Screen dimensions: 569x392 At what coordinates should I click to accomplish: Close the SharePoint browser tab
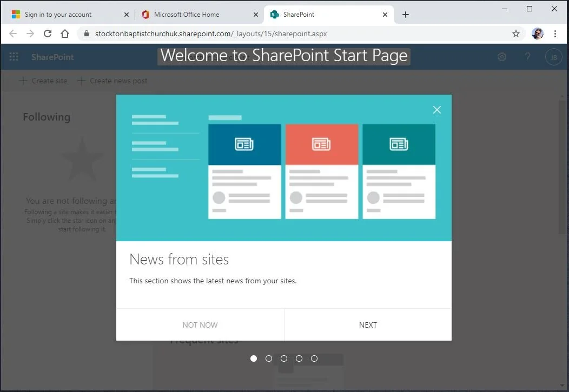tap(385, 15)
